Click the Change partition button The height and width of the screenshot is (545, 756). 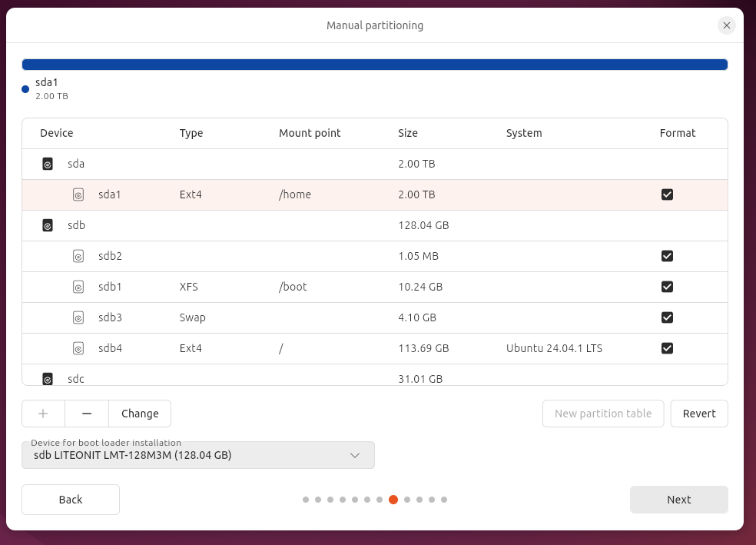[x=140, y=414]
